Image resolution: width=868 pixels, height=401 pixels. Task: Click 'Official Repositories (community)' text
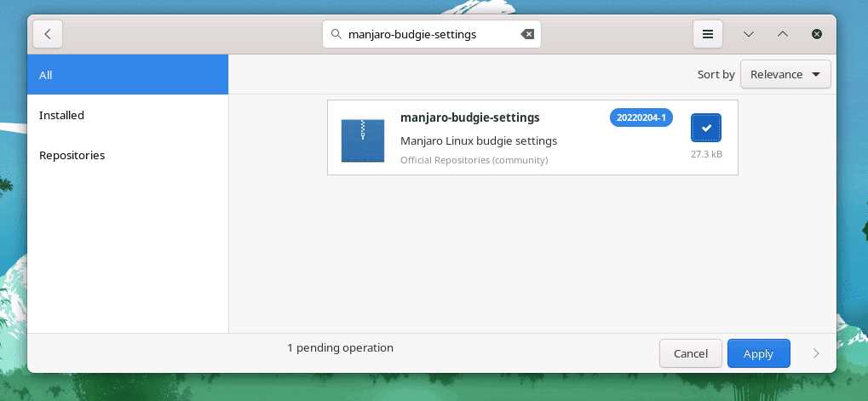tap(474, 160)
